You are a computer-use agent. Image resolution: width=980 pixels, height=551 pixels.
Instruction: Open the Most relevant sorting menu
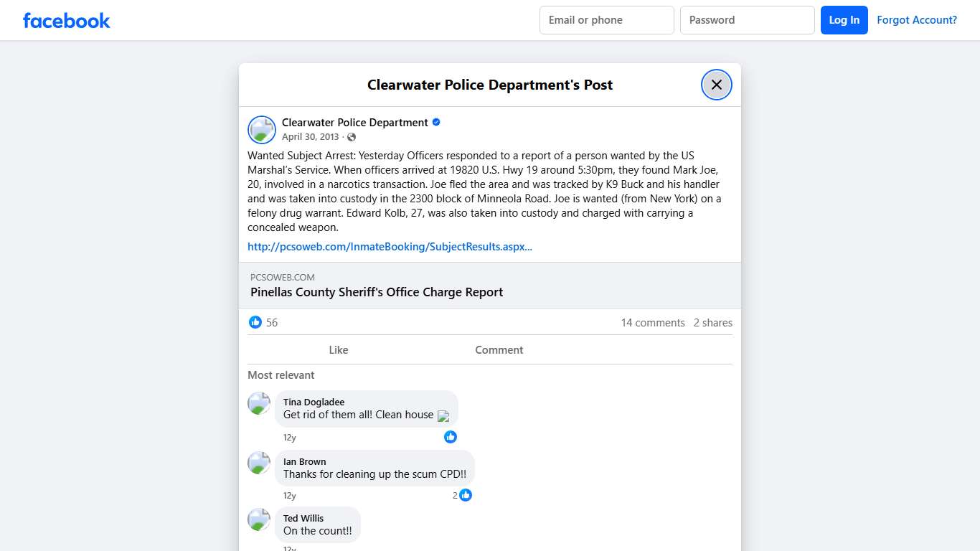(281, 375)
